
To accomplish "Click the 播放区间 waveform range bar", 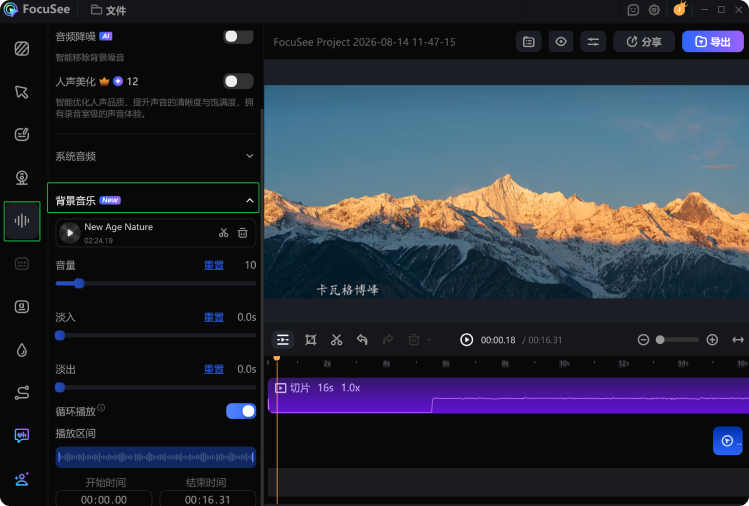I will 156,457.
